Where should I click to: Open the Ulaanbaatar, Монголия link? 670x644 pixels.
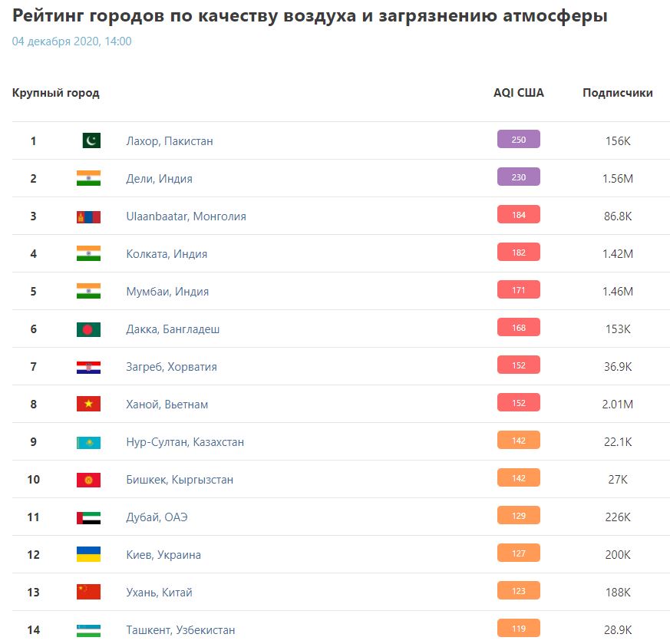(186, 216)
